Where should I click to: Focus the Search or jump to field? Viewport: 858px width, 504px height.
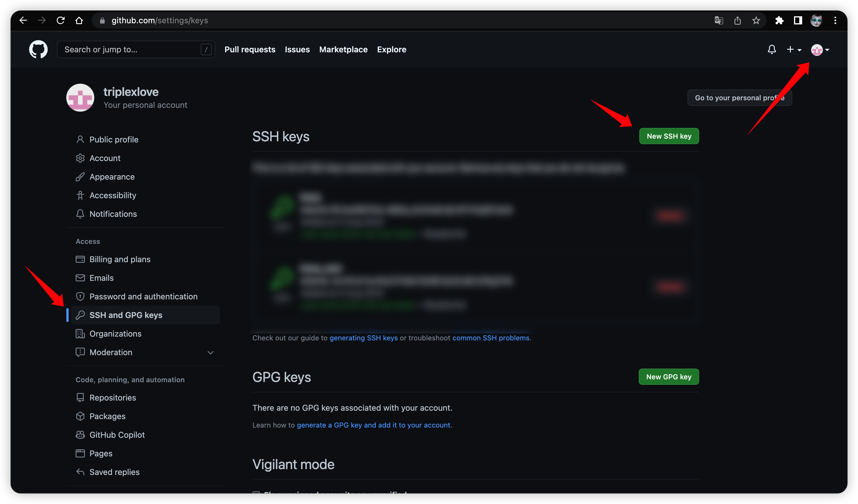136,50
